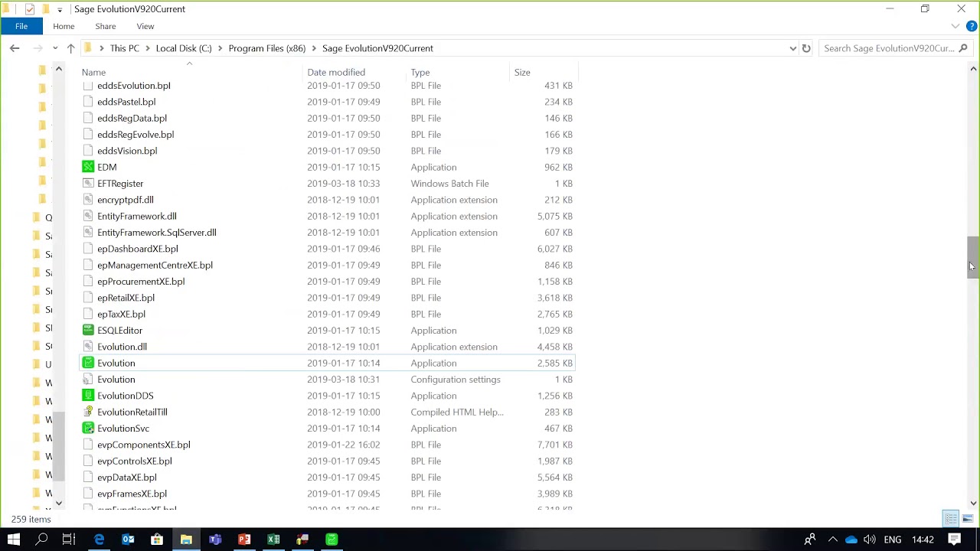Viewport: 980px width, 551px height.
Task: Select the EvolutionSvc application icon
Action: pyautogui.click(x=88, y=429)
